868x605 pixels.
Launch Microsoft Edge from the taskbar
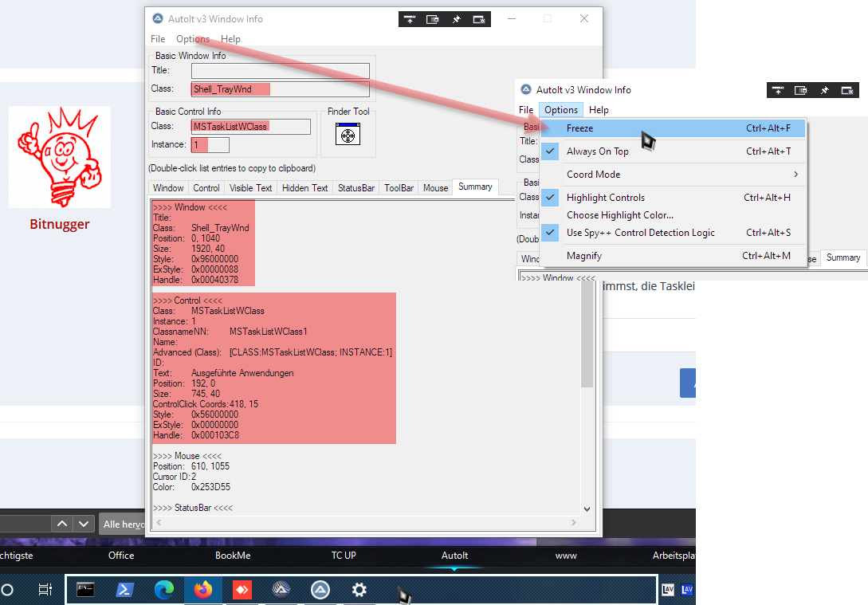pos(164,590)
